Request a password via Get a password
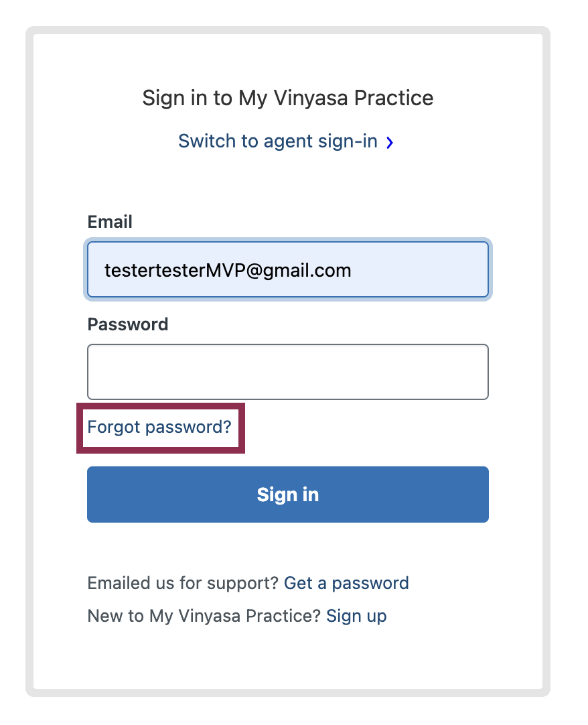Screen dimensions: 588x725 coord(346,584)
